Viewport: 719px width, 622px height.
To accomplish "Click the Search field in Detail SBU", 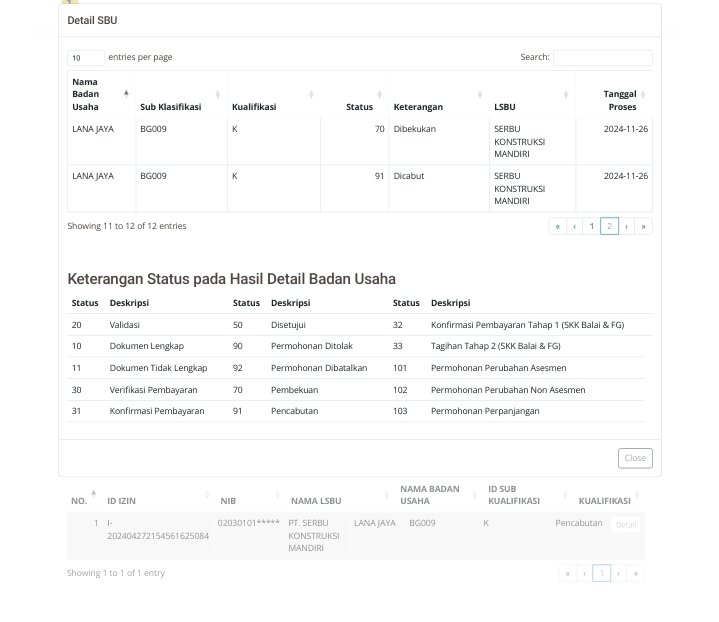I will [602, 58].
